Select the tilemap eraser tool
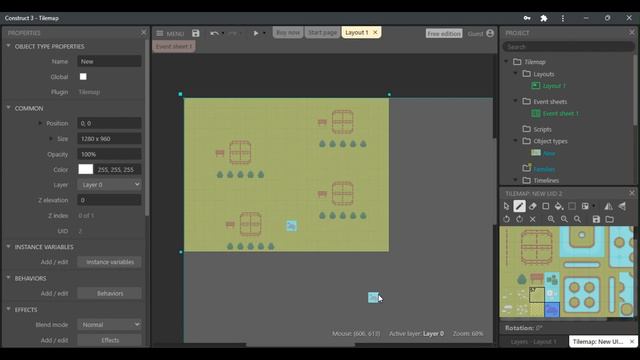 532,206
